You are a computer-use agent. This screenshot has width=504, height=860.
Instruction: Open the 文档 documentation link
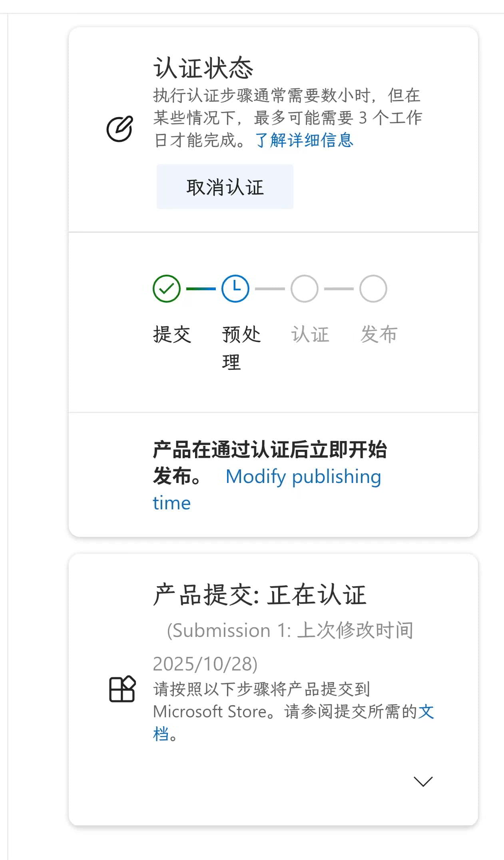(x=426, y=712)
